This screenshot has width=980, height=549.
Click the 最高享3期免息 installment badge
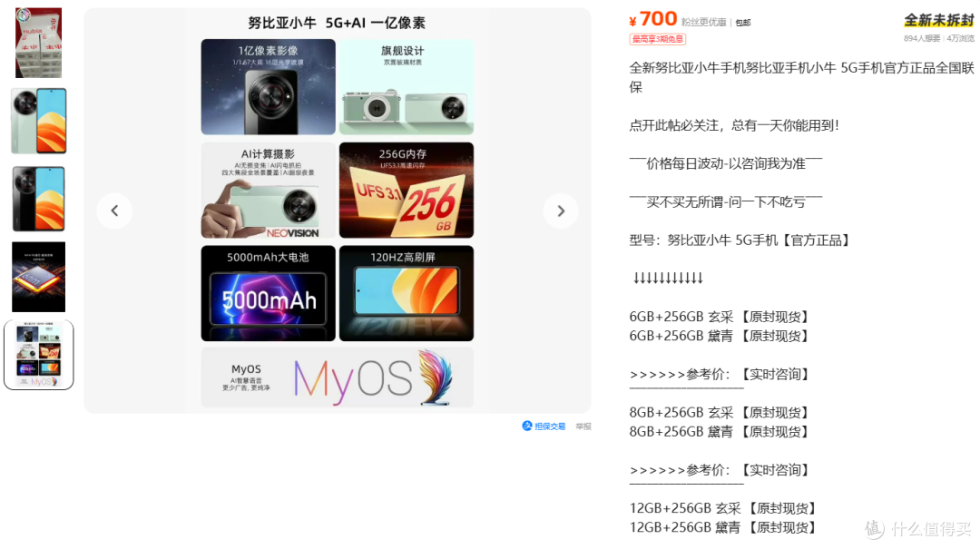(x=658, y=39)
